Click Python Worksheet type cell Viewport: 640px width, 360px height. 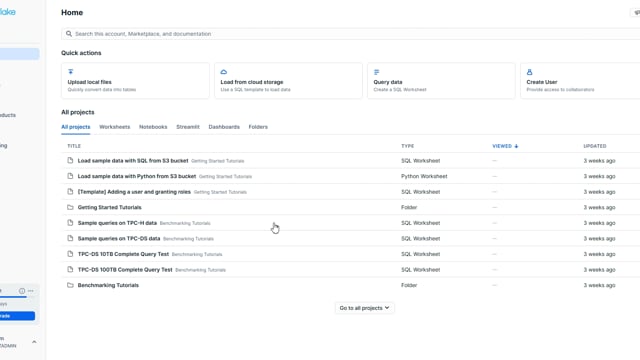[424, 176]
